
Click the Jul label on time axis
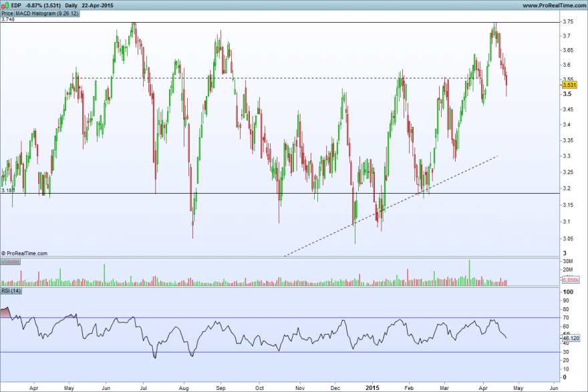pos(143,388)
